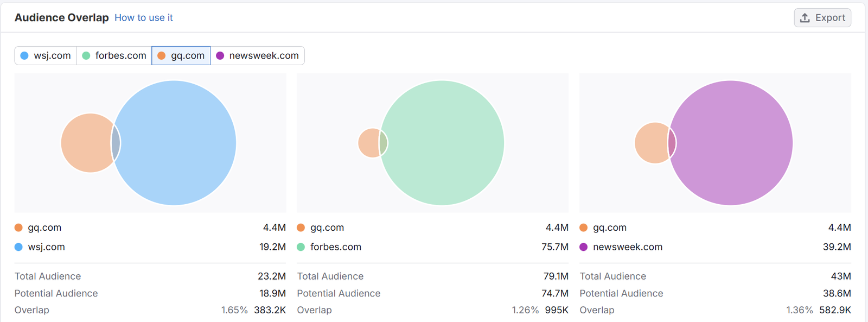Click the Export button
Screen dimensions: 868x322
[822, 18]
